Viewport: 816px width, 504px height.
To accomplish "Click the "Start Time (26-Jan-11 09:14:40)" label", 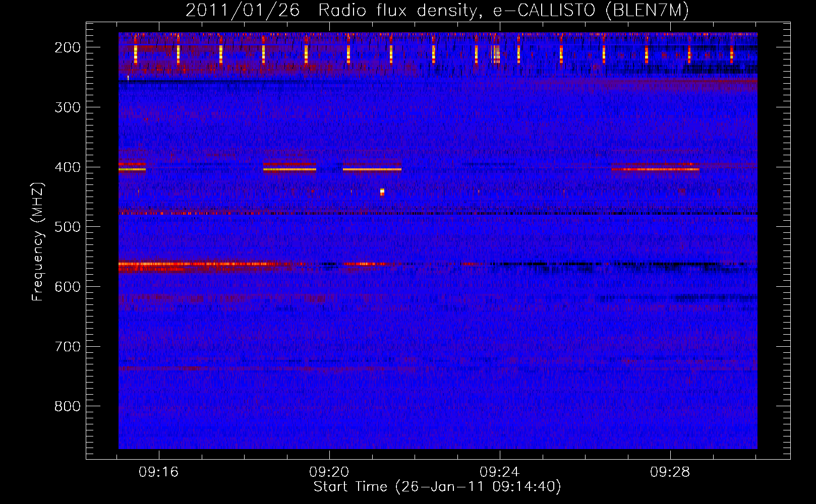I will tap(437, 487).
